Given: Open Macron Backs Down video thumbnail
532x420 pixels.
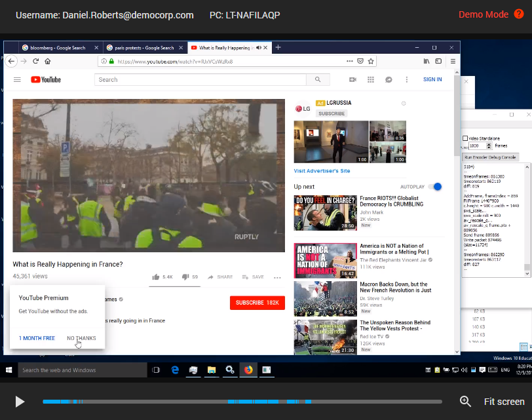Looking at the screenshot, I should tap(326, 299).
